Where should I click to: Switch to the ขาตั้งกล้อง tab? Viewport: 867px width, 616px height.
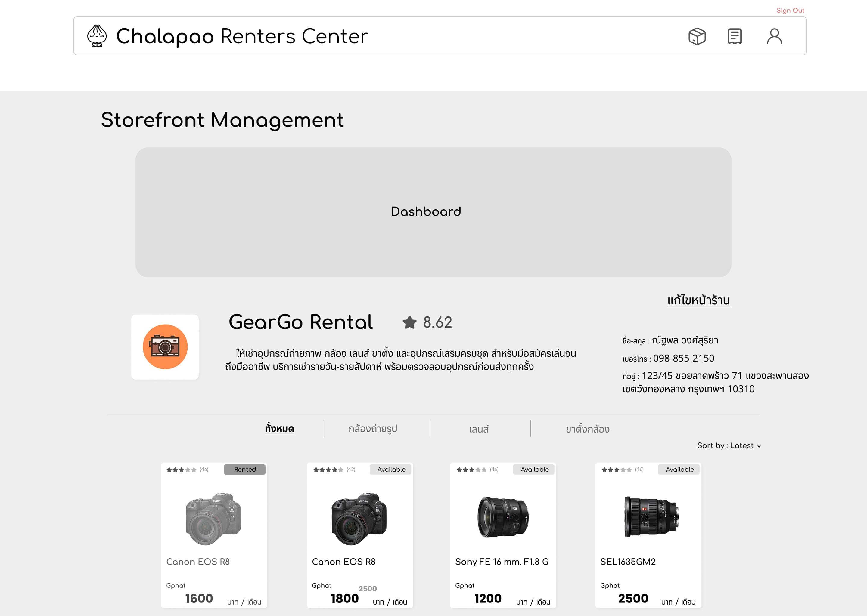[588, 429]
